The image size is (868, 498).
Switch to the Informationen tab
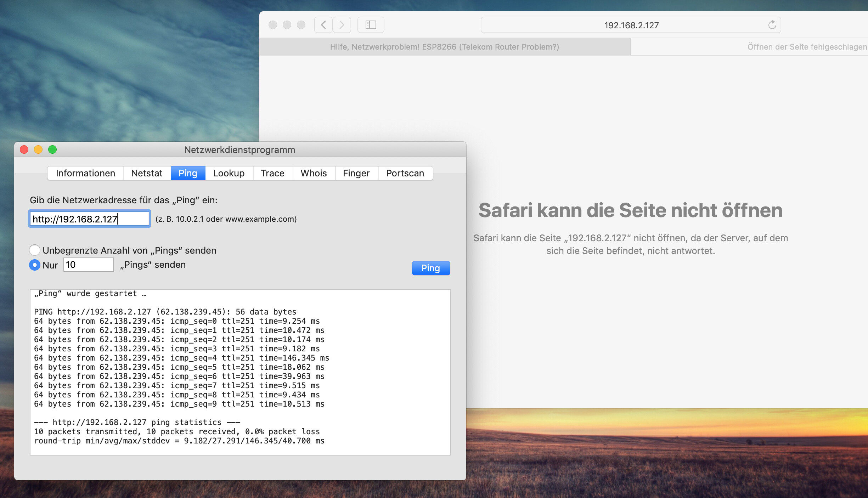(x=85, y=173)
